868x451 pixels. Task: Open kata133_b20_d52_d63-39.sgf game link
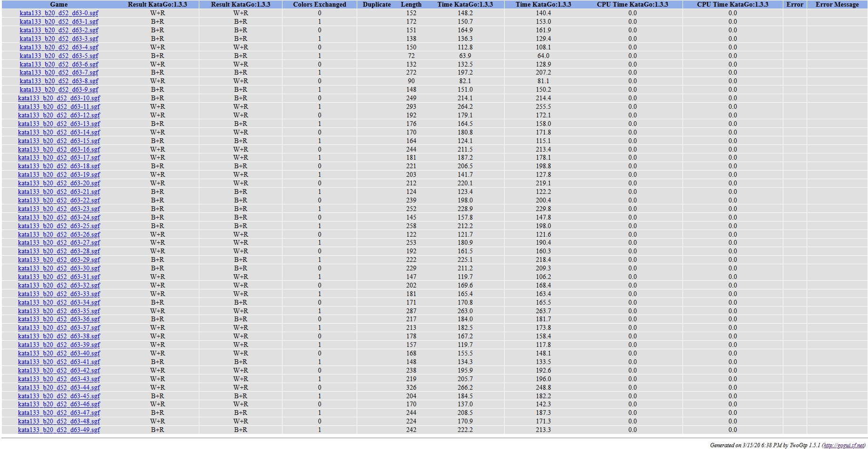tap(59, 345)
